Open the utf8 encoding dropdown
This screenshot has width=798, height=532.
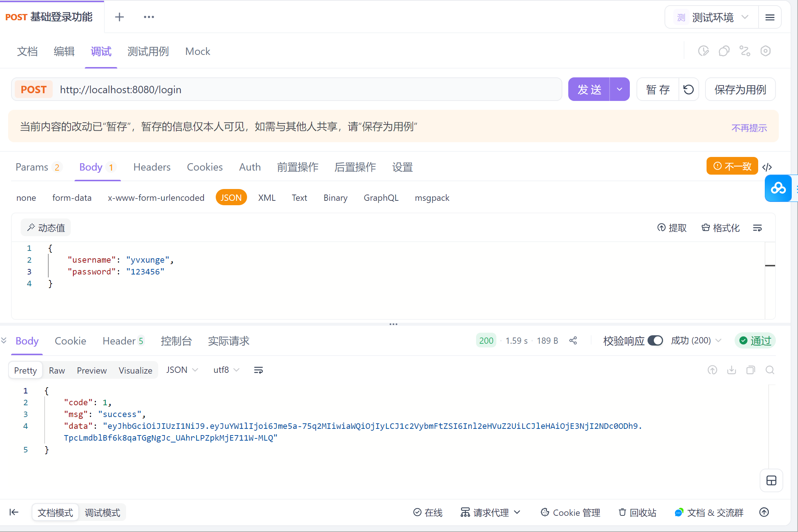point(226,370)
